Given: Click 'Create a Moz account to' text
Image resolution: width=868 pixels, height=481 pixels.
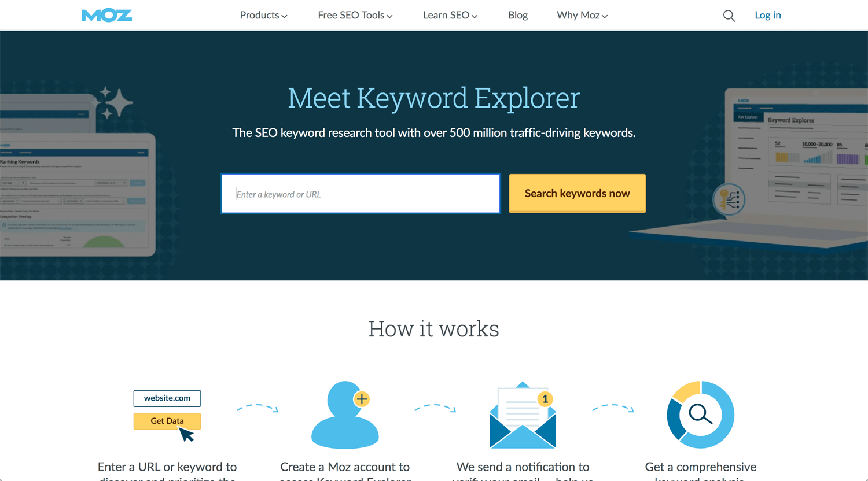Looking at the screenshot, I should pos(345,467).
